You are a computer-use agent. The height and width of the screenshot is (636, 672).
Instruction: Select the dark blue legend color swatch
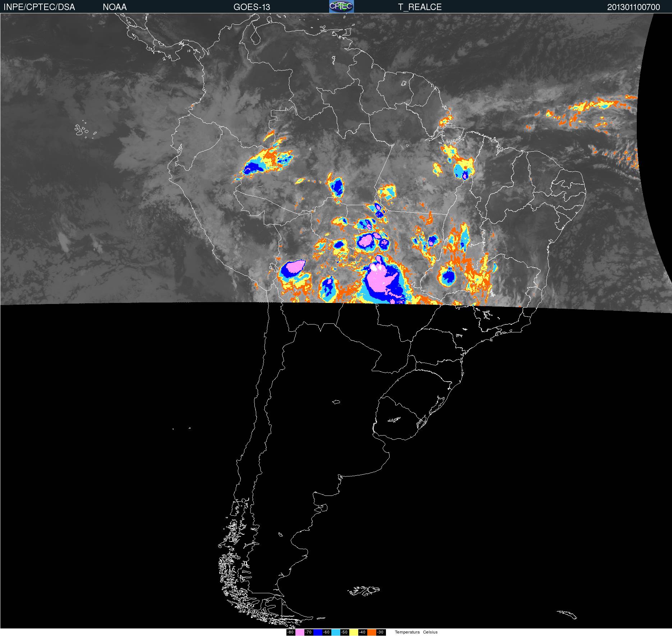[x=318, y=632]
